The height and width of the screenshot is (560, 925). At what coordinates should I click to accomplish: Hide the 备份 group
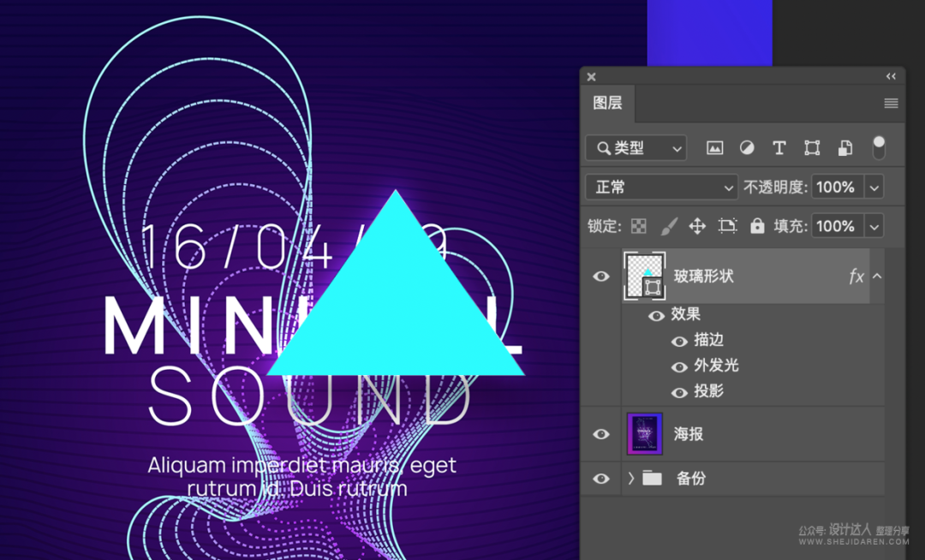point(601,478)
